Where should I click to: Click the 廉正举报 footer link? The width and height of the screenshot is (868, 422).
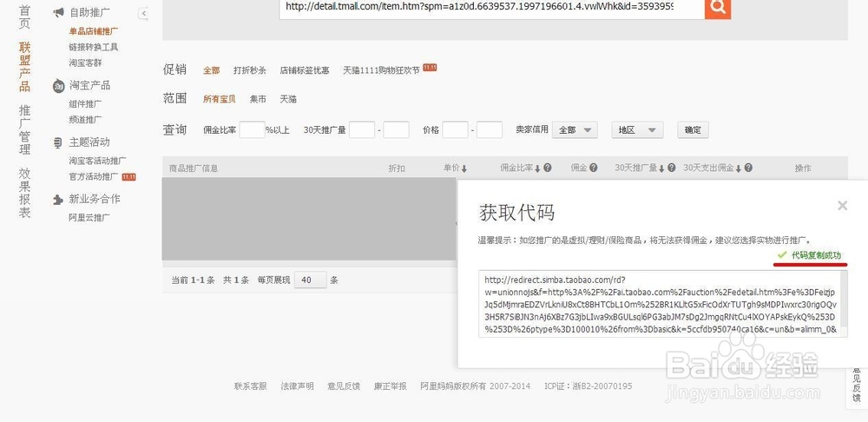(x=390, y=386)
